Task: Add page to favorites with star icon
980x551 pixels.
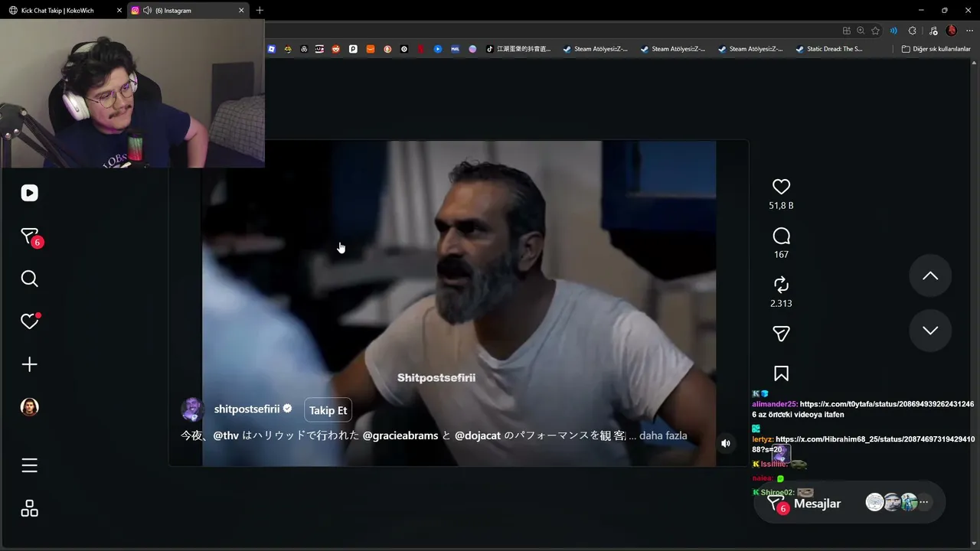Action: coord(875,31)
